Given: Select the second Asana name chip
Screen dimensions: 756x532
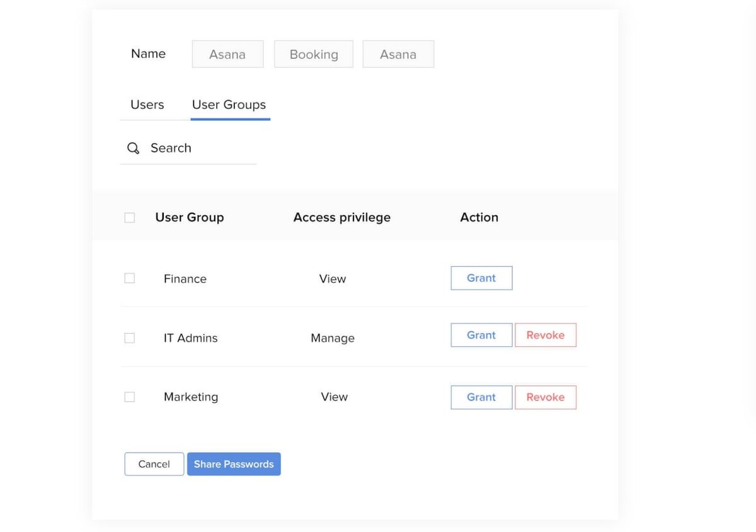Looking at the screenshot, I should coord(398,54).
